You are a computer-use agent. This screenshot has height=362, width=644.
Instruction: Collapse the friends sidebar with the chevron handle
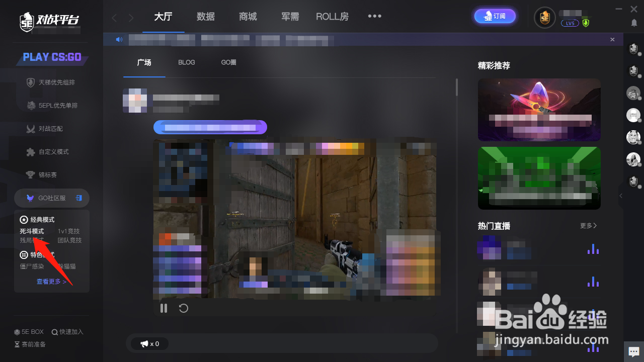coord(621,196)
